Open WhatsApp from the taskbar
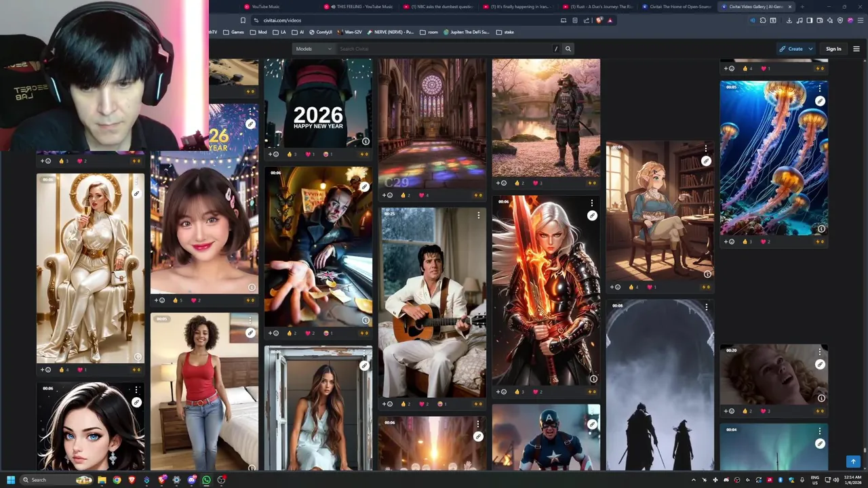This screenshot has width=868, height=488. pos(206,480)
